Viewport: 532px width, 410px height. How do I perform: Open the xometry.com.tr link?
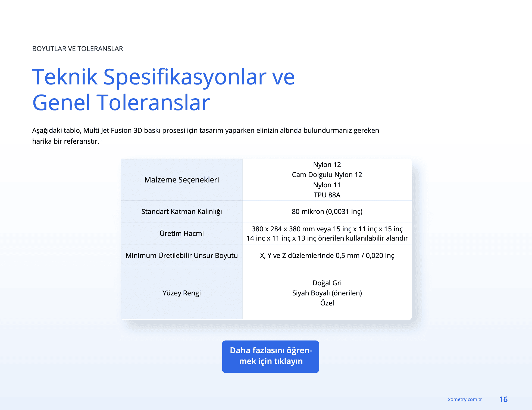[x=465, y=399]
